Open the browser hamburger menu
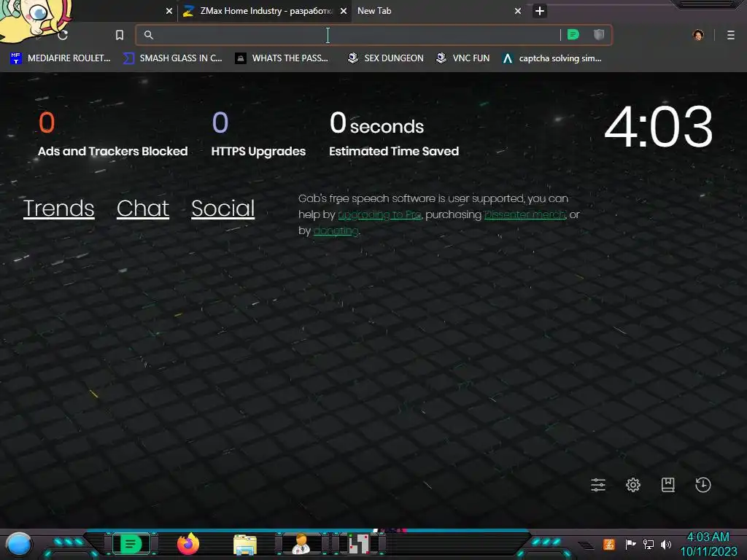The width and height of the screenshot is (747, 560). click(x=731, y=35)
